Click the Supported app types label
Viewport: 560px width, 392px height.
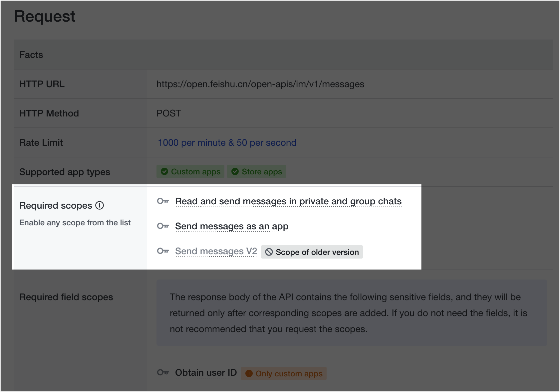tap(65, 172)
